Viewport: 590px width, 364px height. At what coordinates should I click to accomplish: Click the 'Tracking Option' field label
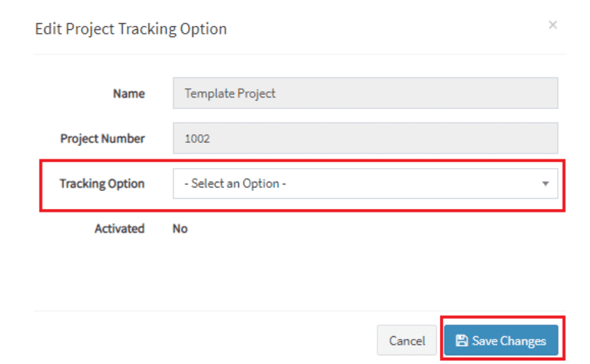[102, 184]
